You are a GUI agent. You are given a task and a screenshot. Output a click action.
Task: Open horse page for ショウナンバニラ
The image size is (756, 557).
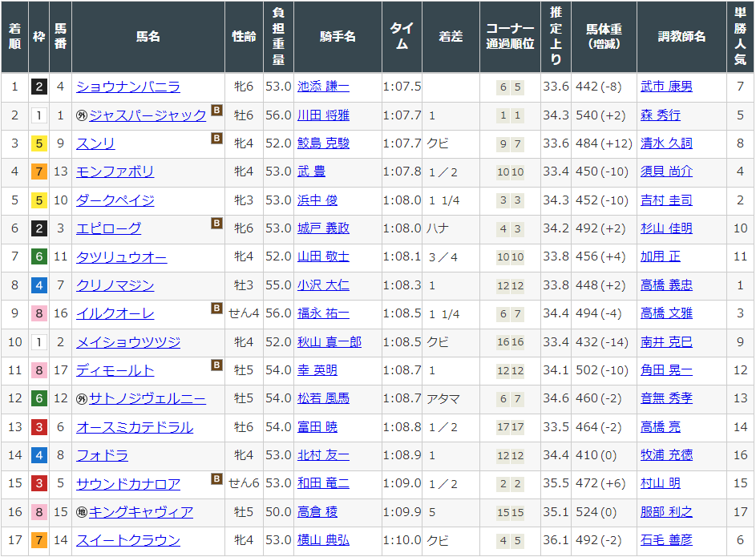[x=128, y=87]
